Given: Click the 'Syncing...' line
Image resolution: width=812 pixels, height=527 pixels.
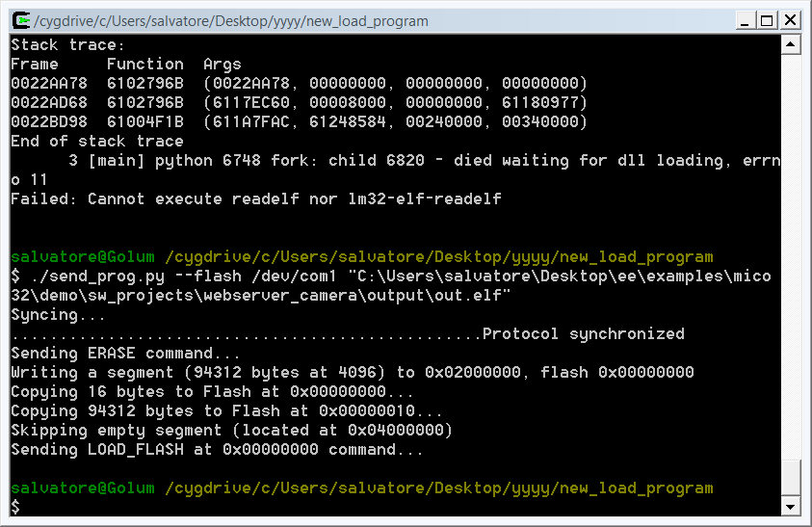Looking at the screenshot, I should (58, 314).
